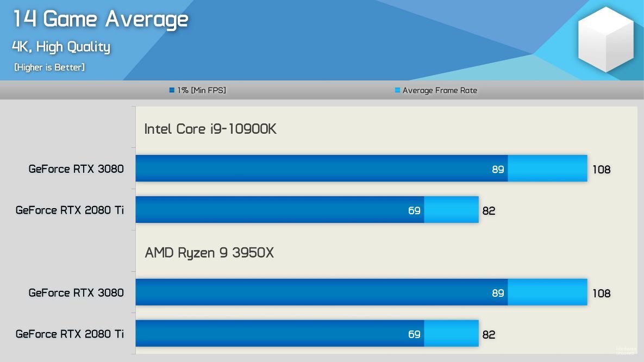Click the 108 average value for AMD RTX 3080

point(601,294)
